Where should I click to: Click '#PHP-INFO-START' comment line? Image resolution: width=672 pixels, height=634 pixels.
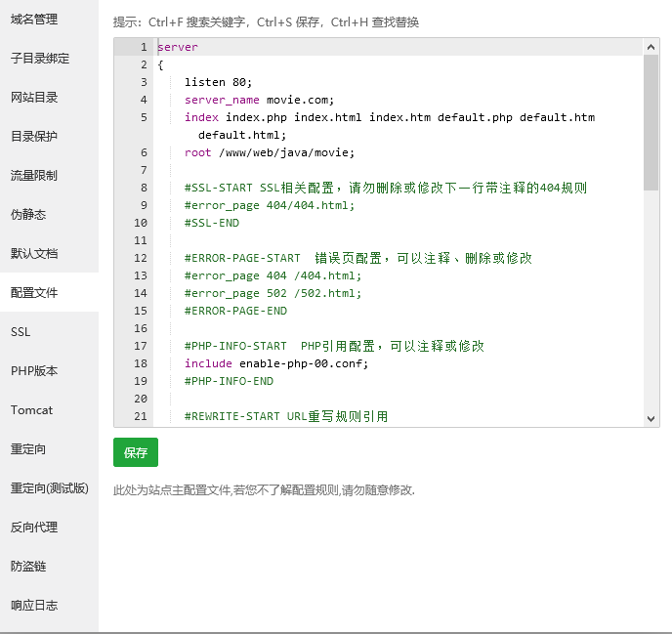[x=334, y=346]
